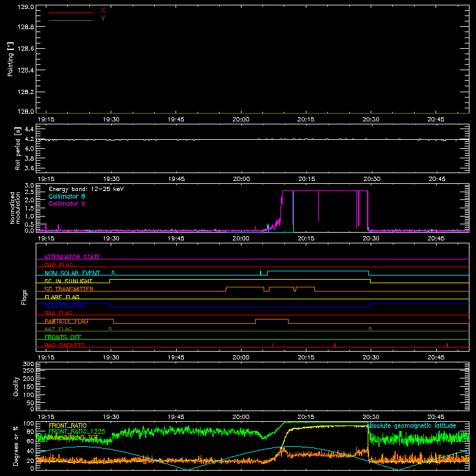The height and width of the screenshot is (476, 476).
Task: Click 20:00 time label under Pointing plot
Action: [241, 120]
